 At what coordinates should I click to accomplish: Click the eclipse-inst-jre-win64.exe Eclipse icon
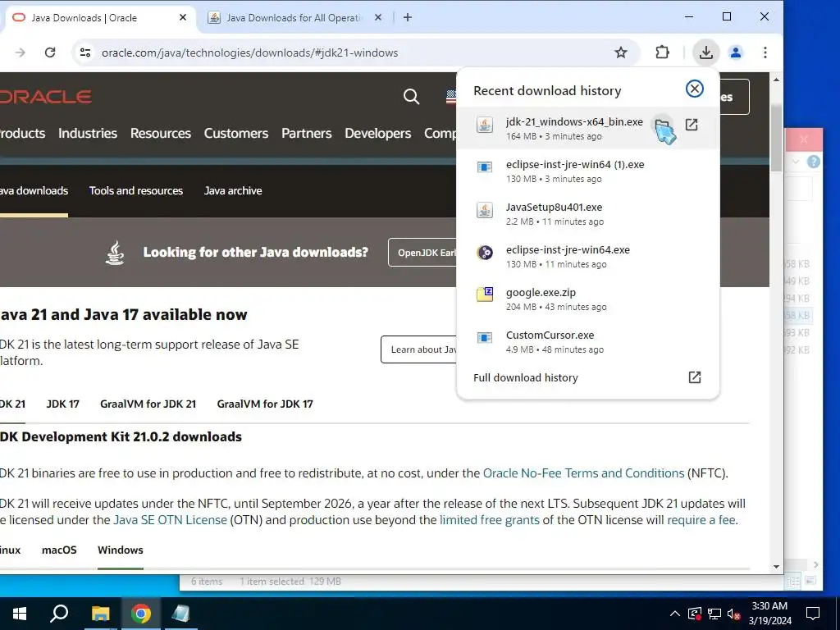point(485,253)
